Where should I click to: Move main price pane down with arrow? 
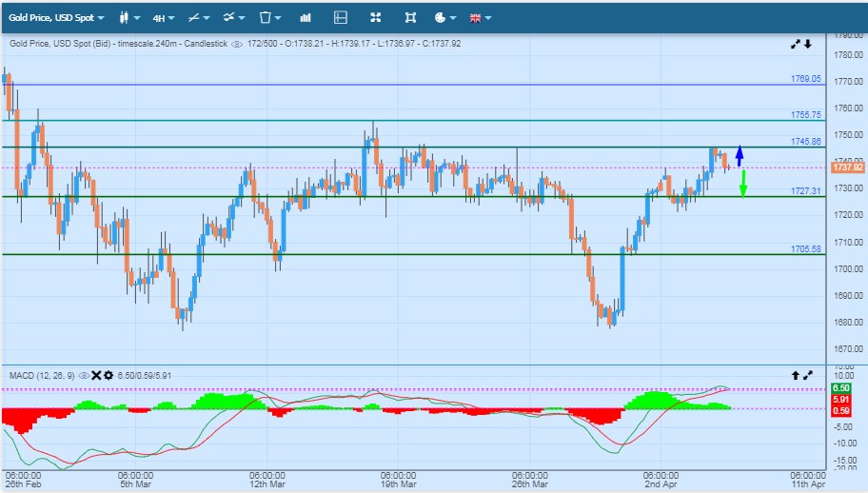(x=808, y=44)
